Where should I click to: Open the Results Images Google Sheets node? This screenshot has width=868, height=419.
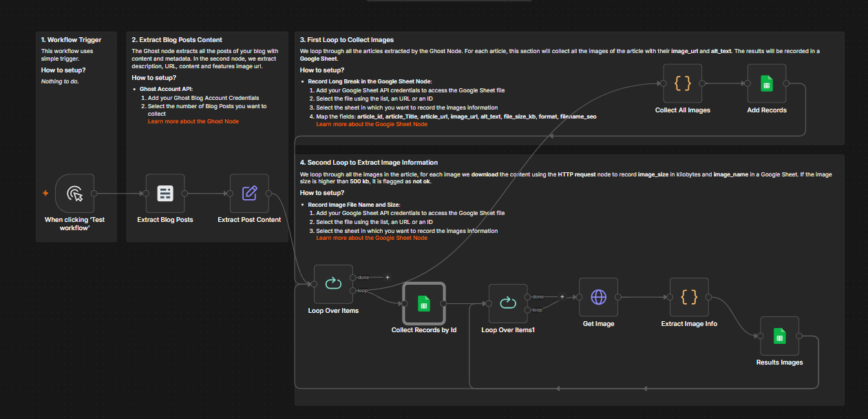pos(779,336)
